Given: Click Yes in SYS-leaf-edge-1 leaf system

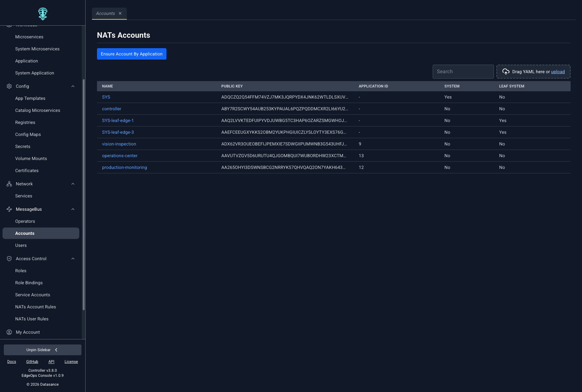Looking at the screenshot, I should pyautogui.click(x=503, y=120).
